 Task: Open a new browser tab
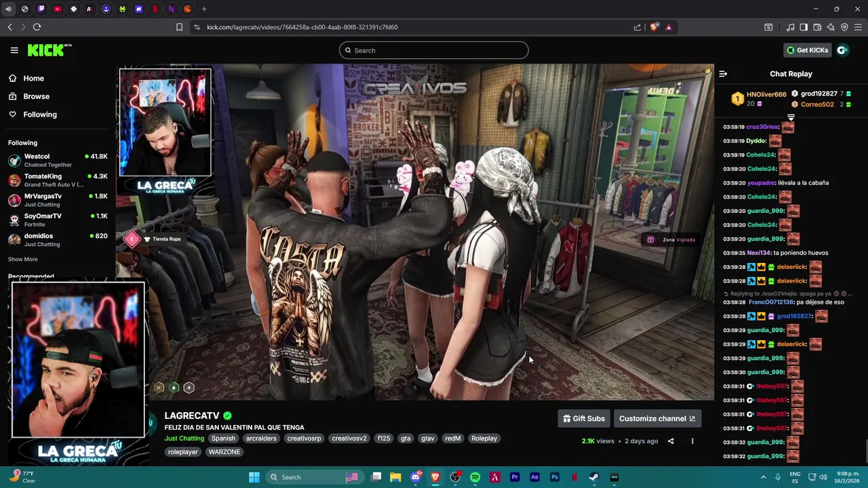point(204,9)
